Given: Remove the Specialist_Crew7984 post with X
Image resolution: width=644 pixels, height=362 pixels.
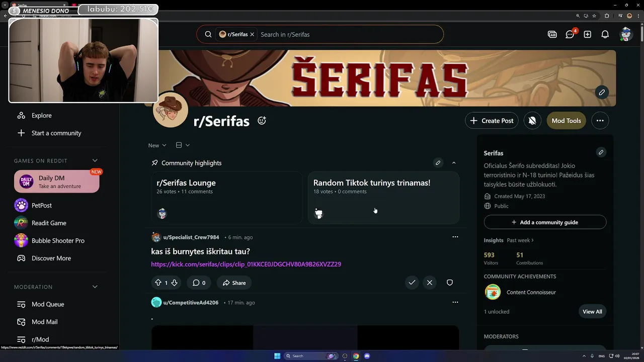Looking at the screenshot, I should 430,283.
